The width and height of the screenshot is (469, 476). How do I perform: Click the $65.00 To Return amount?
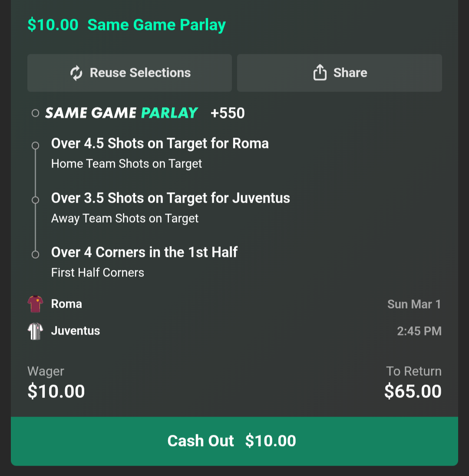[413, 391]
